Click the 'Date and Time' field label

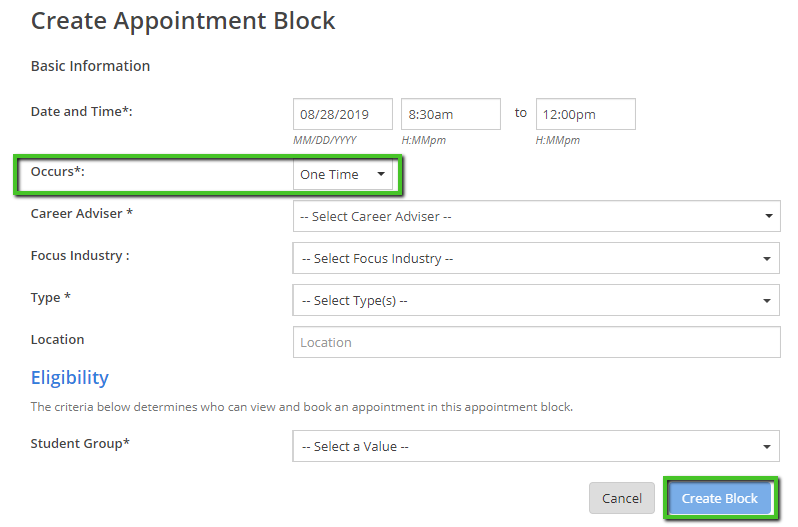pos(82,112)
